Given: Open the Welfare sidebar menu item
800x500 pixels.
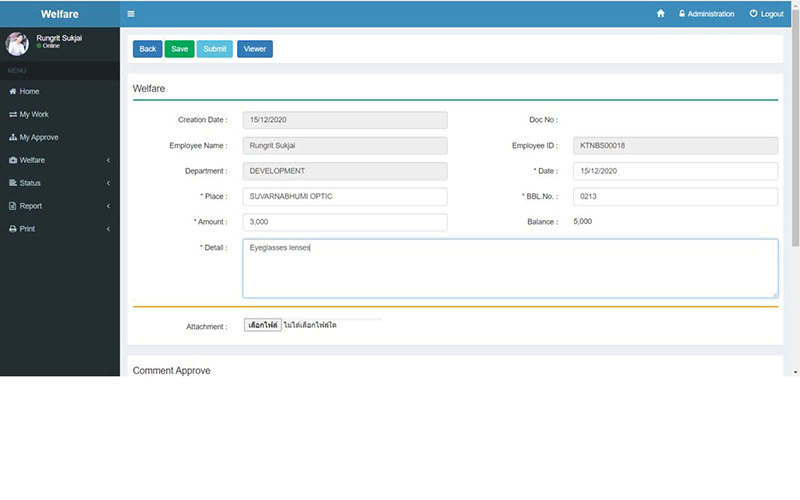Looking at the screenshot, I should click(x=60, y=160).
